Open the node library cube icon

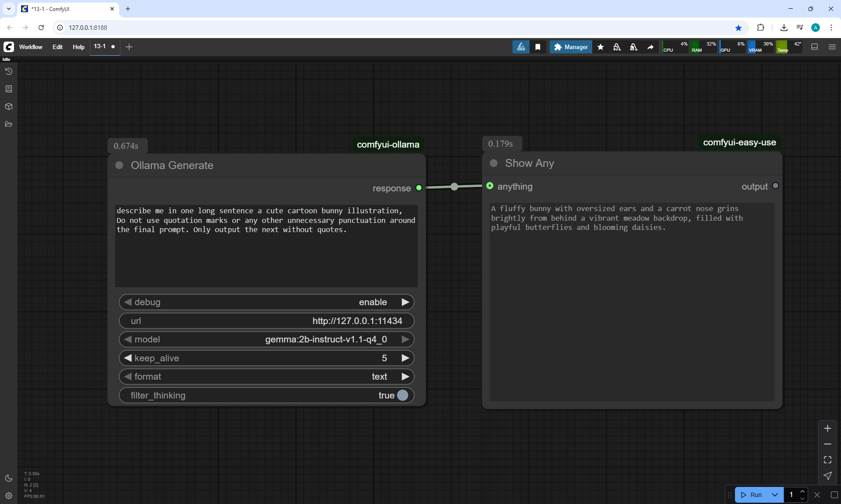click(x=8, y=106)
